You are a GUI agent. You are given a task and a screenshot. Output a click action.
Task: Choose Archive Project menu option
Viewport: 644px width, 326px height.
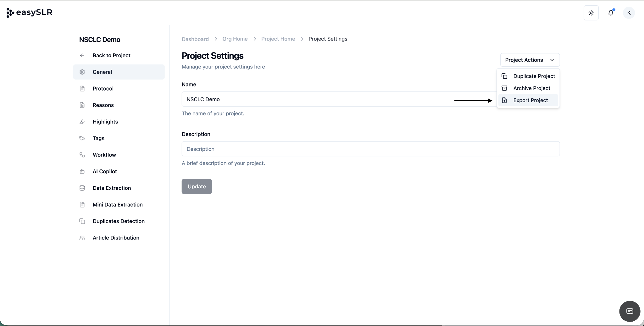click(x=531, y=88)
